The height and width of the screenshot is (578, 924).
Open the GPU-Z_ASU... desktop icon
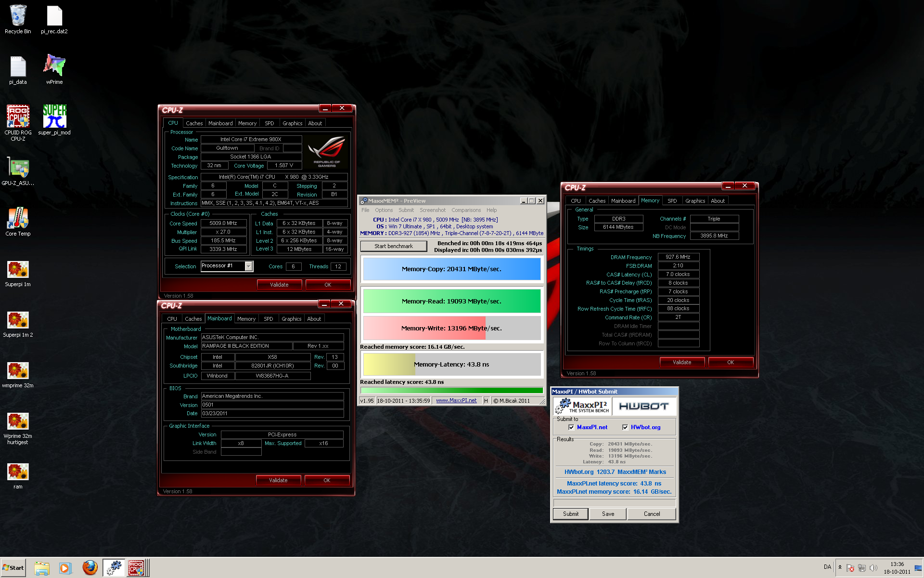[18, 171]
